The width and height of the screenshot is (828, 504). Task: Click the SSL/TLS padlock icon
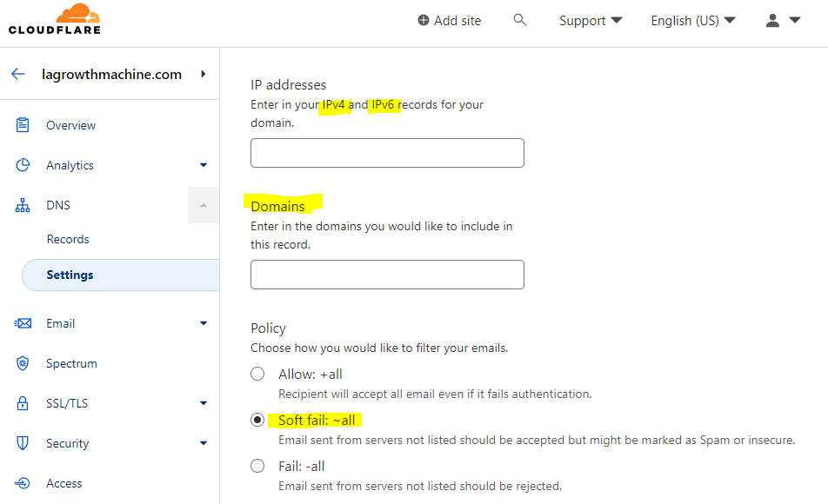[x=23, y=403]
